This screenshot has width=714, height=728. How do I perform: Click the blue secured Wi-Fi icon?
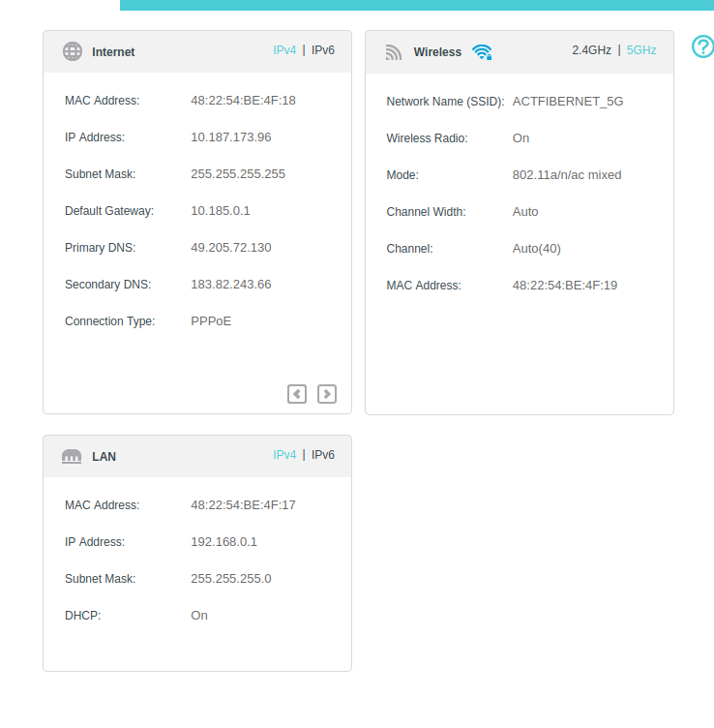[482, 52]
